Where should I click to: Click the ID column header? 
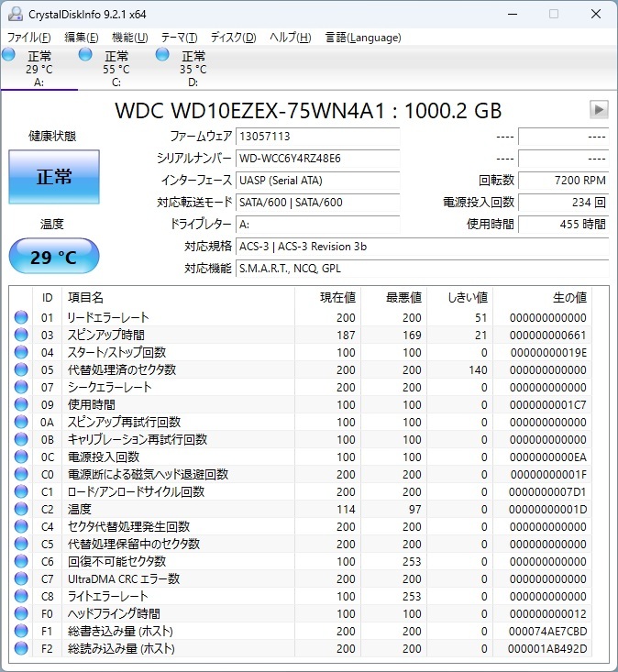[47, 297]
